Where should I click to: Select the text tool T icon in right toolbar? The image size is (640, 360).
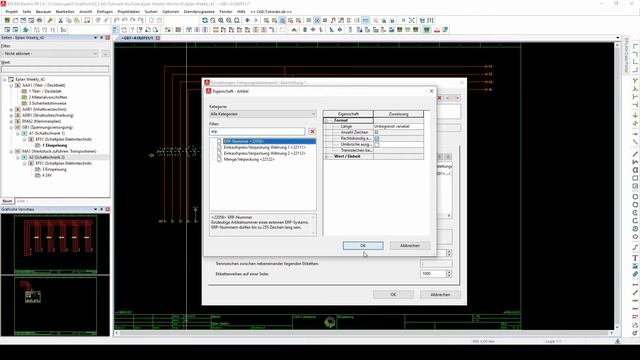pyautogui.click(x=635, y=258)
